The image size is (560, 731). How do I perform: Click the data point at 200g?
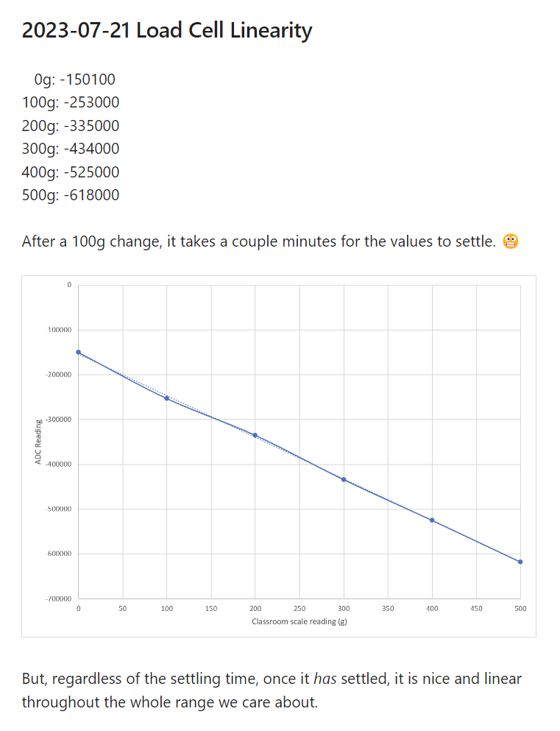[255, 435]
